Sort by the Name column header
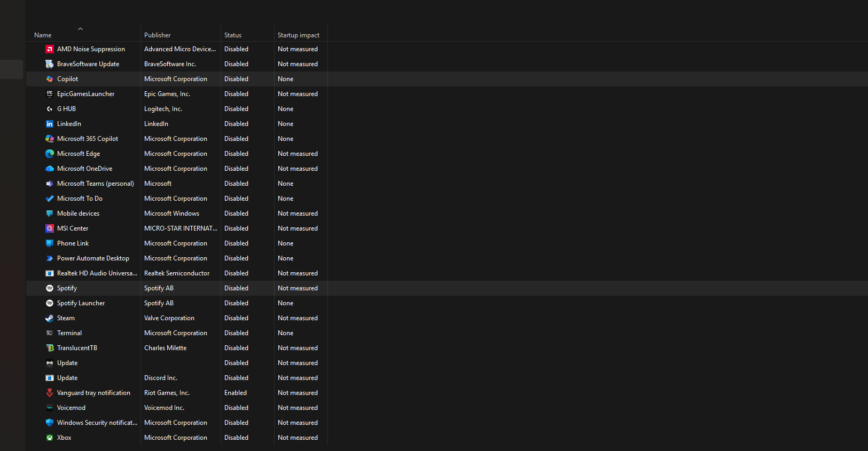The height and width of the screenshot is (451, 868). [43, 35]
